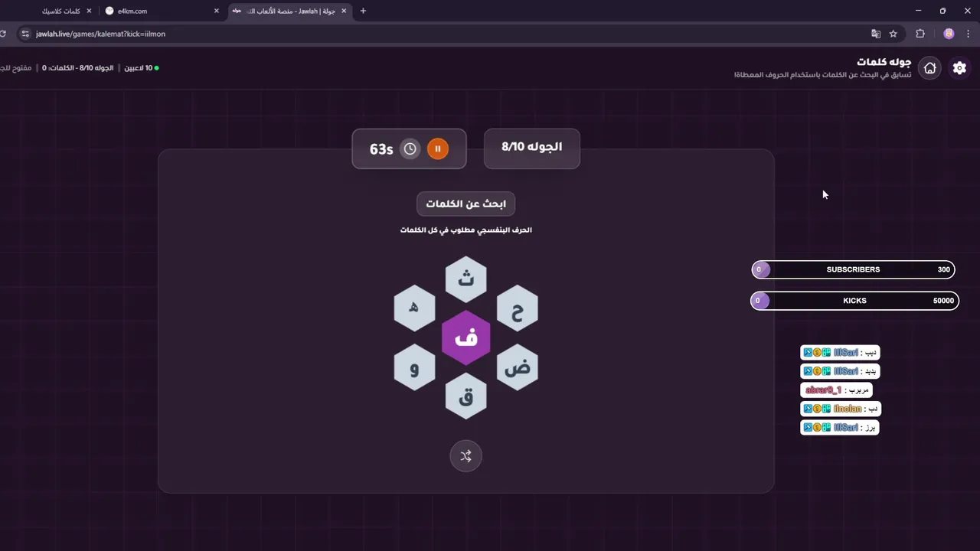Click the جوله كلمات page title
This screenshot has height=551, width=980.
(x=884, y=62)
